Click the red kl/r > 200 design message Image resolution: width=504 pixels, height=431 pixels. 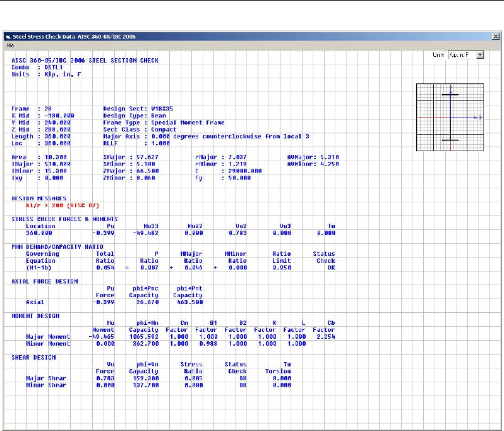pyautogui.click(x=63, y=205)
